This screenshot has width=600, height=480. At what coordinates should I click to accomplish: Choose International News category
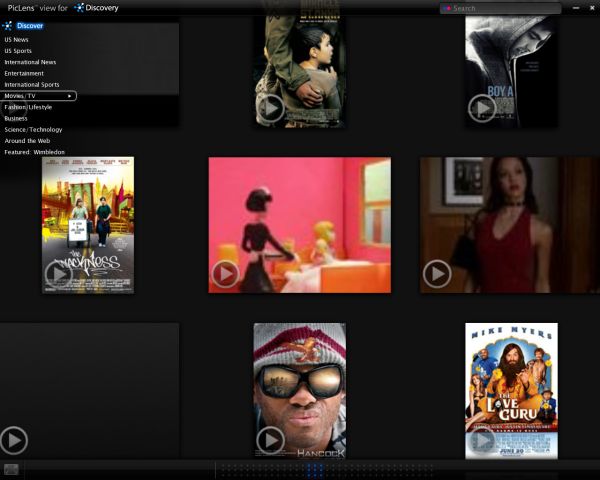pyautogui.click(x=30, y=62)
